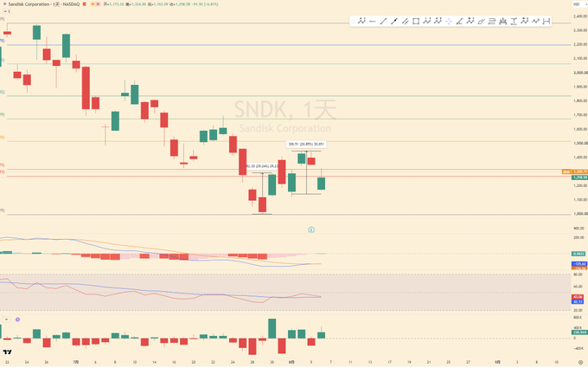Click the blue 42.13 RSI value tag
The image size is (588, 368).
578,301
